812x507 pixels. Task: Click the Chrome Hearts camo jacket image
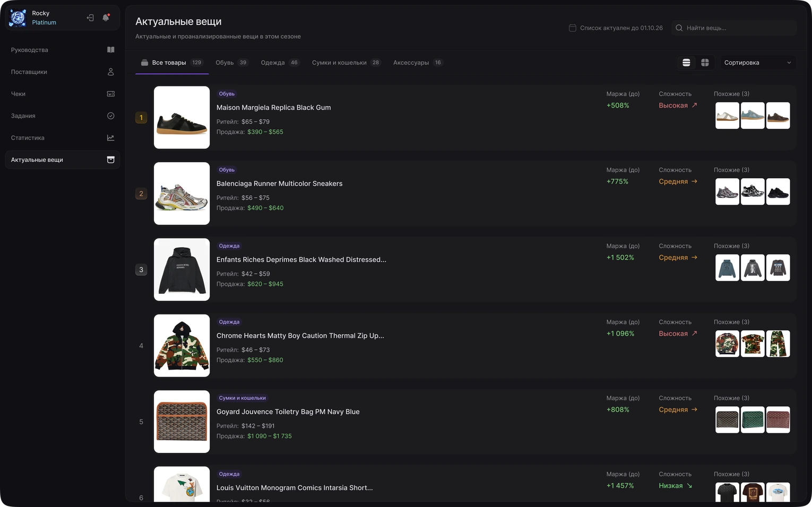[x=182, y=346]
